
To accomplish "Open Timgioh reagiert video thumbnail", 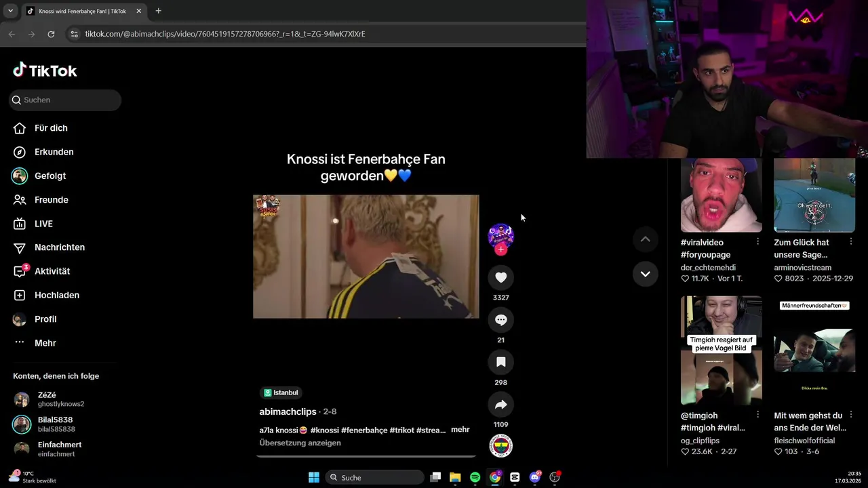I will click(x=721, y=350).
